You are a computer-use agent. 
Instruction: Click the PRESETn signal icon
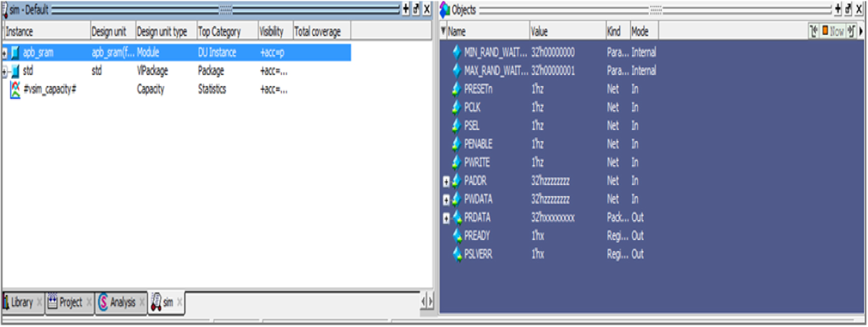coord(457,89)
